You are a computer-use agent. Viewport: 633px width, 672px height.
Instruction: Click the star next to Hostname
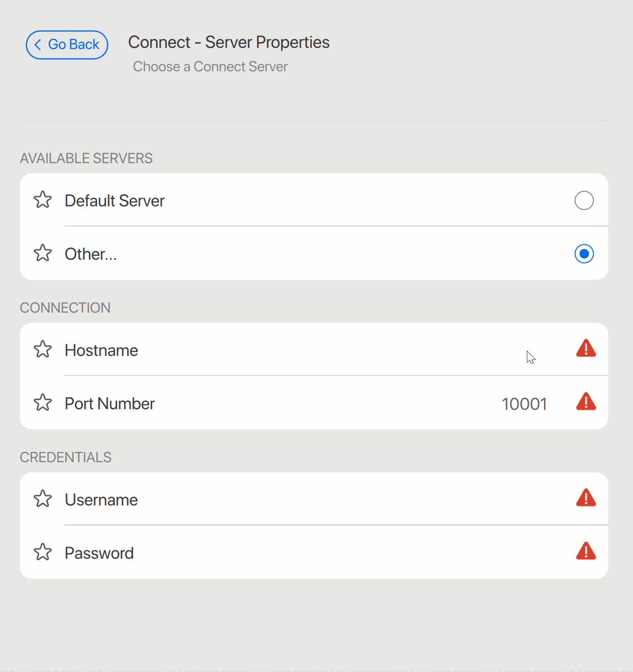click(42, 349)
